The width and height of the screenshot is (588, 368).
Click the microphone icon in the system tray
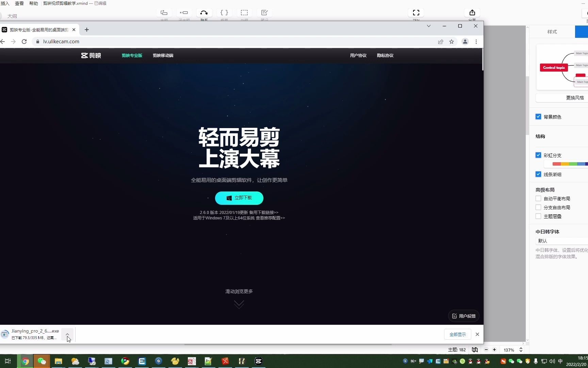(536, 361)
